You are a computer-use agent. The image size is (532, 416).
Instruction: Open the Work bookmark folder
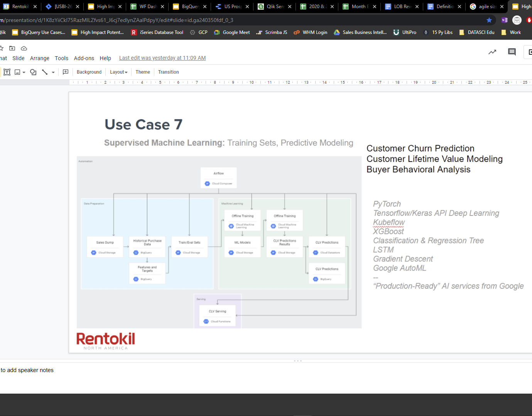[511, 32]
